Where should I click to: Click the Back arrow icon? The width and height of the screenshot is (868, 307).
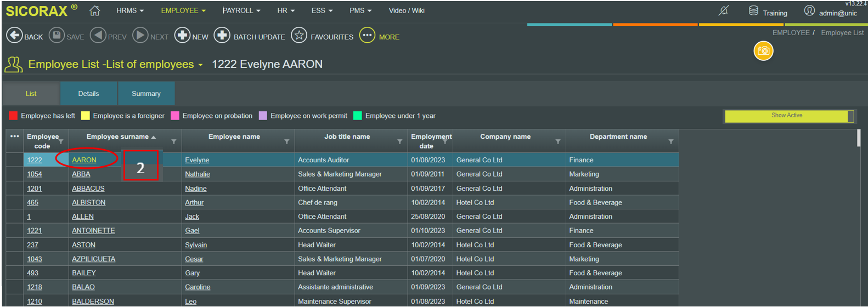14,36
